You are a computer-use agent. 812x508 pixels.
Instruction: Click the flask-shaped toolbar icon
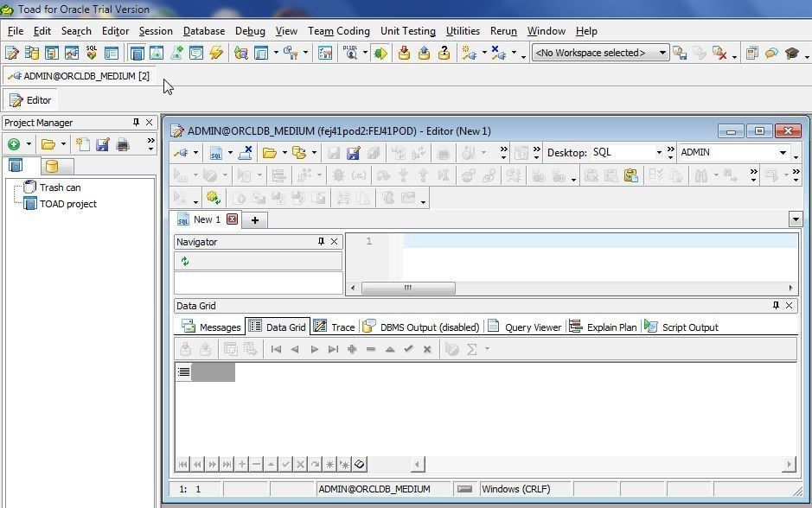coord(157,53)
